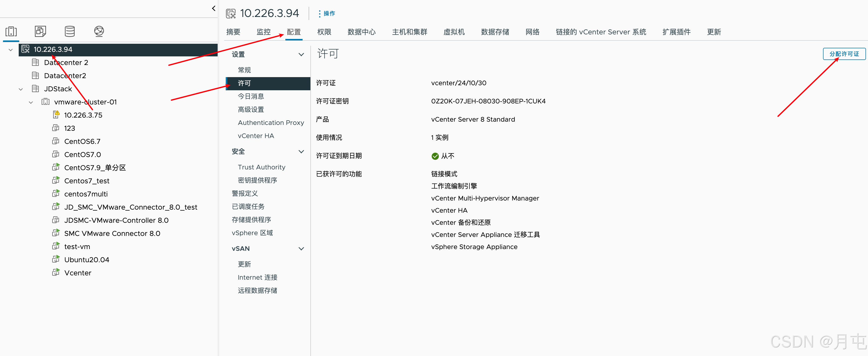This screenshot has width=868, height=356.
Task: Open the 操作 actions menu
Action: [327, 13]
